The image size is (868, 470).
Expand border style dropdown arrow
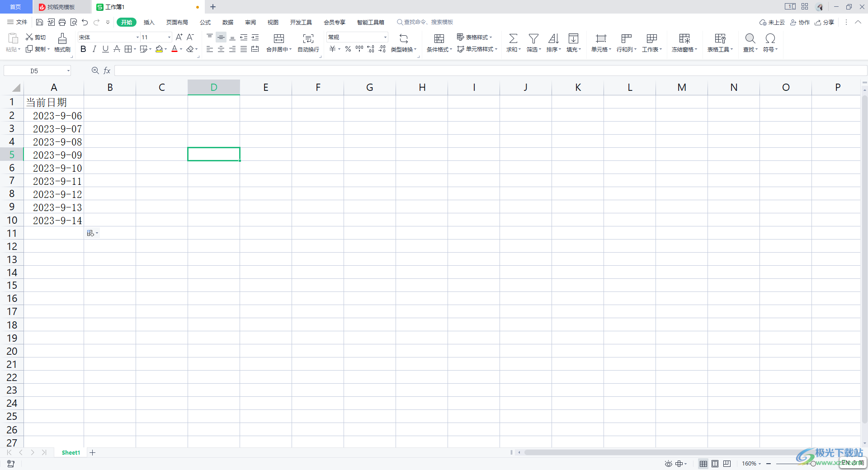coord(135,49)
